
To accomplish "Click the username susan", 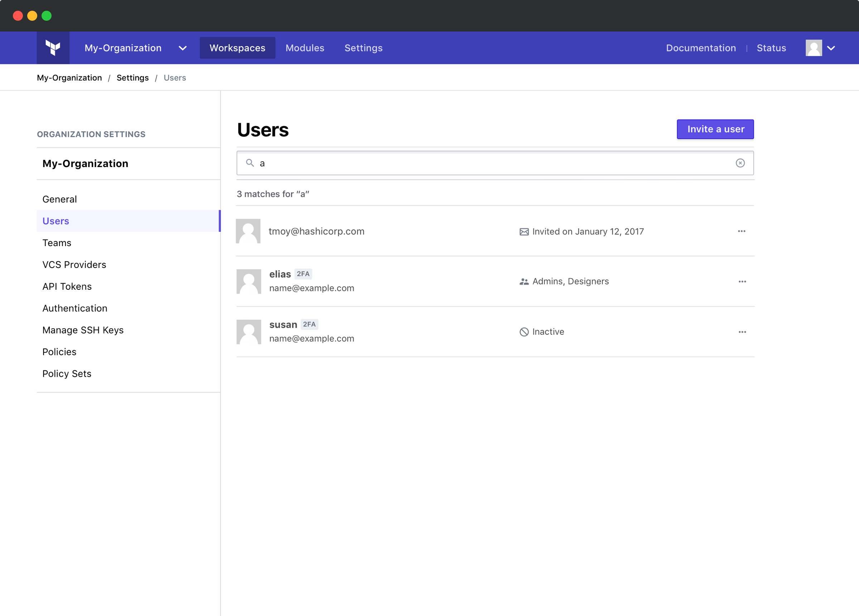I will (x=283, y=325).
